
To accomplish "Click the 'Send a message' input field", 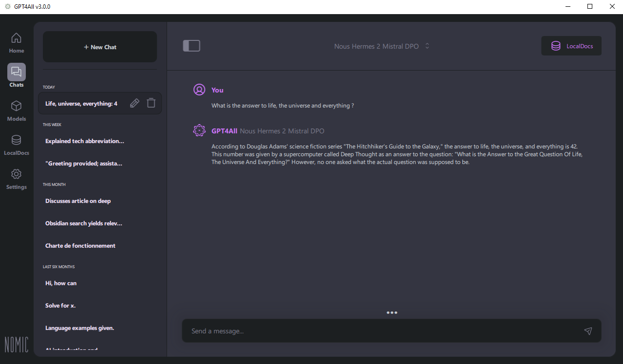I will coord(380,331).
